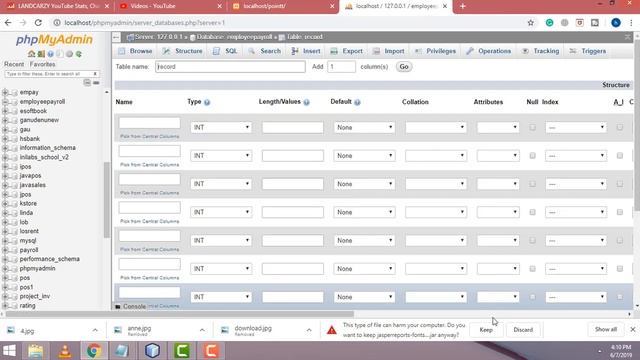
Task: Open phpMyAdmin documentation blue help icon
Action: pos(50,54)
